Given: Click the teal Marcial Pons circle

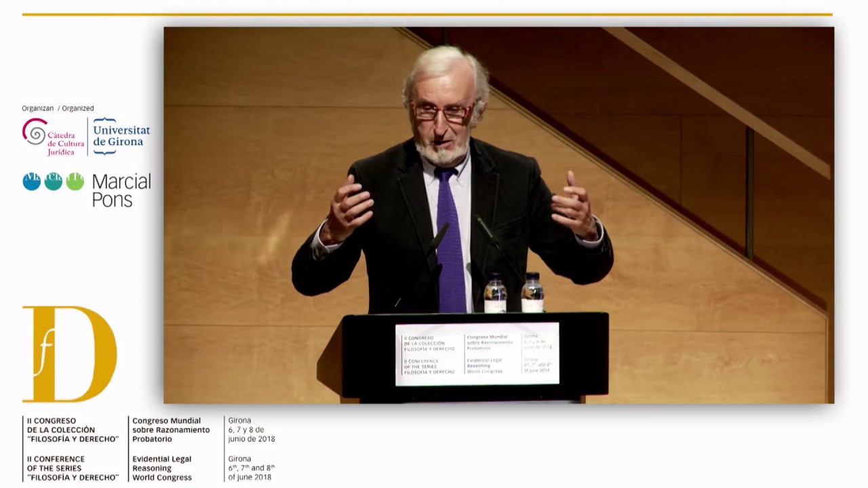Looking at the screenshot, I should point(54,182).
